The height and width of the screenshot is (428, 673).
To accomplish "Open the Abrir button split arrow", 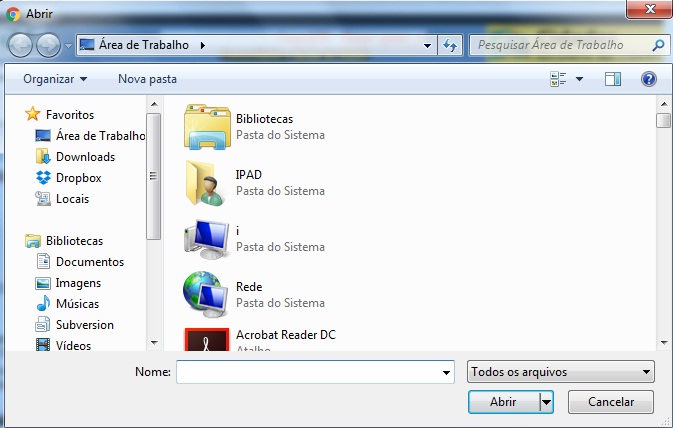I will (546, 402).
